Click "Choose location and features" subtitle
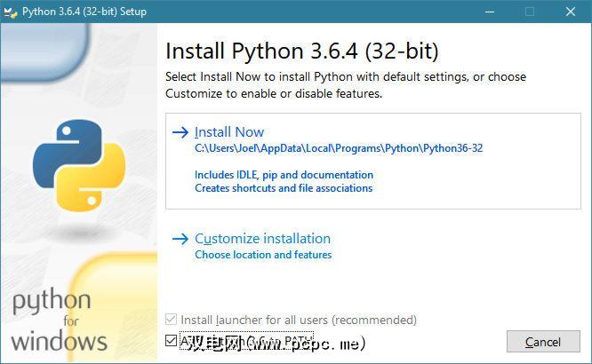 coord(263,255)
